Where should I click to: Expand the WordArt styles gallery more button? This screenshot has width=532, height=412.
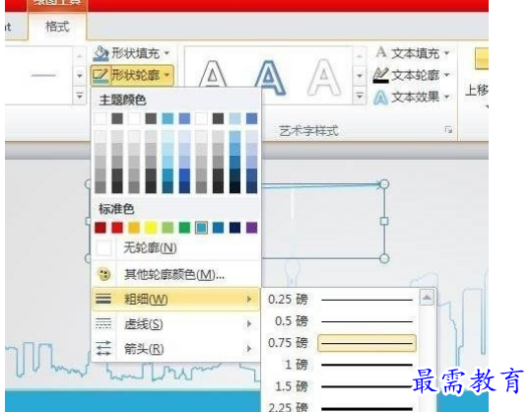click(360, 96)
